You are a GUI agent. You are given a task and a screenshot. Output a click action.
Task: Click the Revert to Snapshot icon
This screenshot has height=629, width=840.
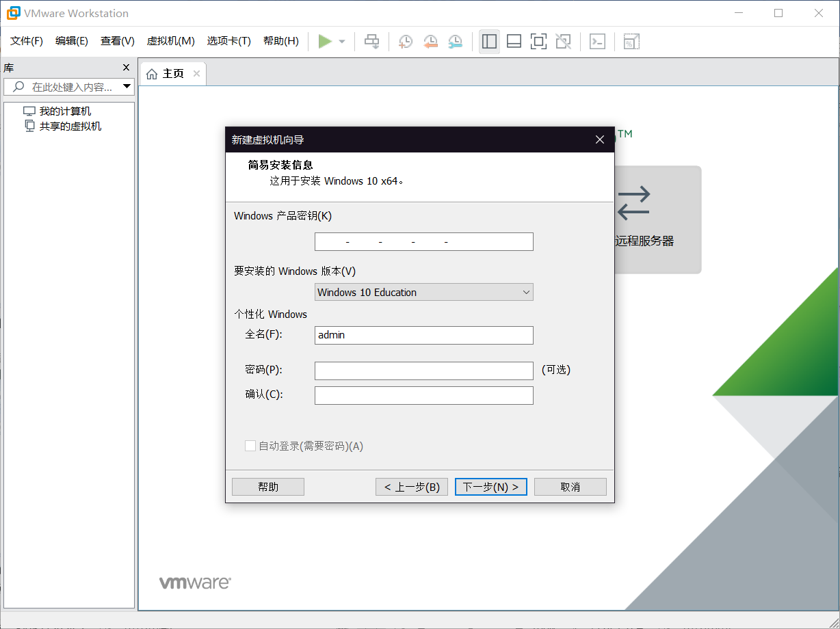pos(430,42)
